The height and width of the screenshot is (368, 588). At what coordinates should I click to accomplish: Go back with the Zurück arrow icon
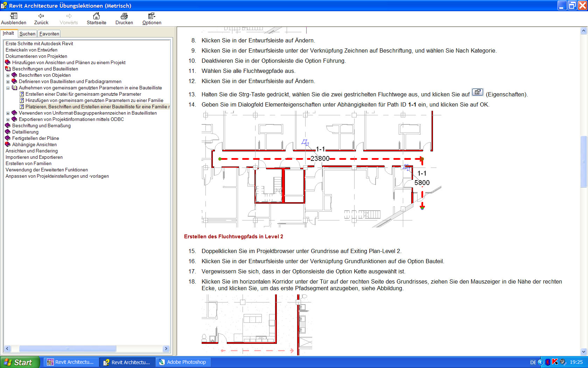(x=41, y=16)
